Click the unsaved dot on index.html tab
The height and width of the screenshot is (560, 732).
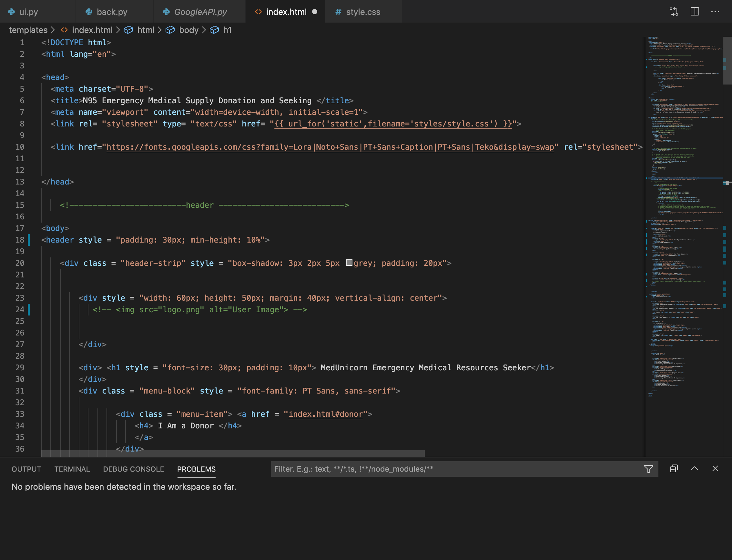tap(314, 12)
